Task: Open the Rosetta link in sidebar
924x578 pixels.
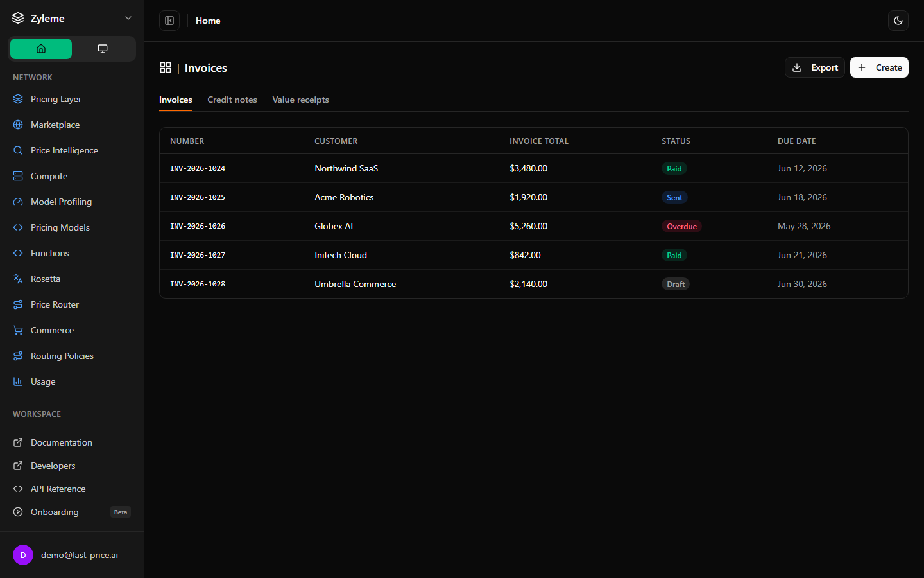Action: [72, 279]
